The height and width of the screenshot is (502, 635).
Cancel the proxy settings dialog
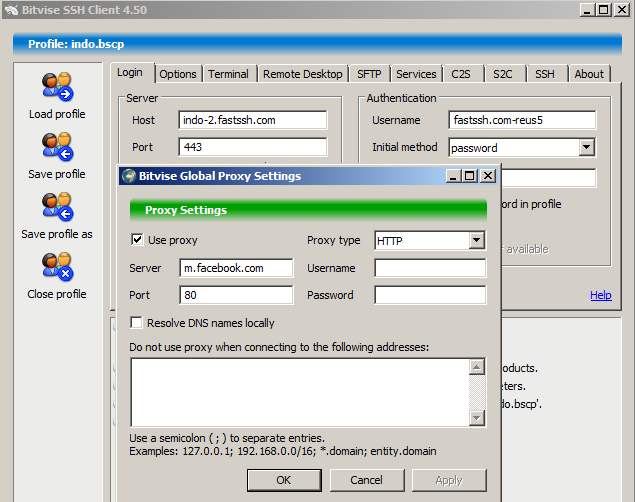tap(367, 480)
